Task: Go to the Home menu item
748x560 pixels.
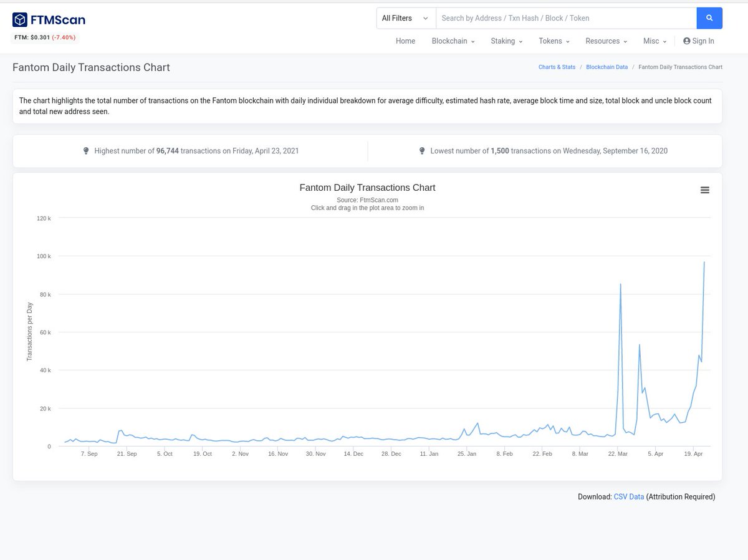Action: [x=405, y=41]
